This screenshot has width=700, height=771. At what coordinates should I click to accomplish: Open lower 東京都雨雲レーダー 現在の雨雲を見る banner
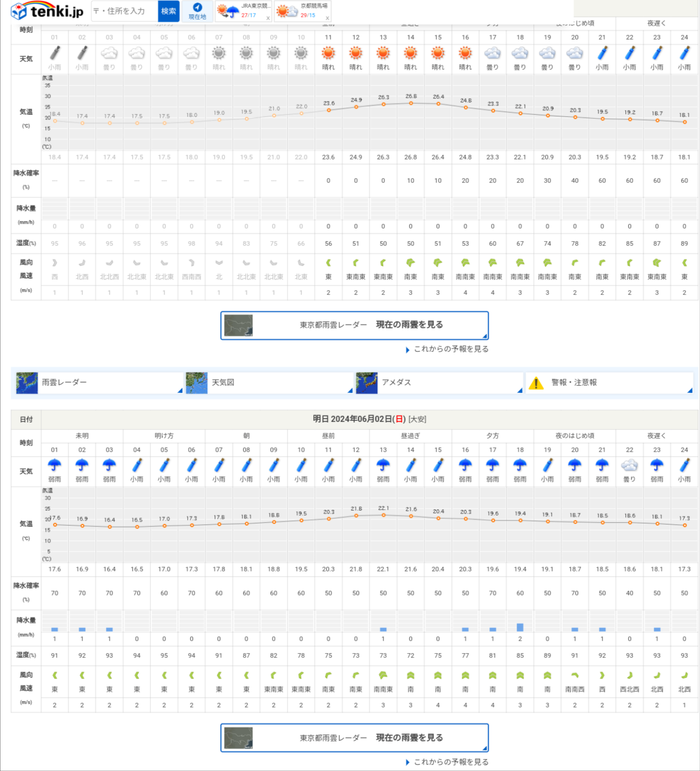coord(354,738)
